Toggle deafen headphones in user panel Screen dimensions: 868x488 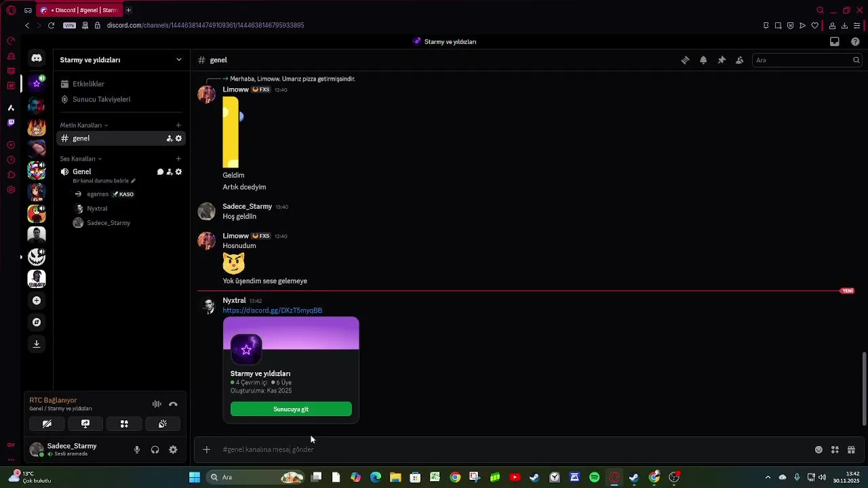(155, 449)
